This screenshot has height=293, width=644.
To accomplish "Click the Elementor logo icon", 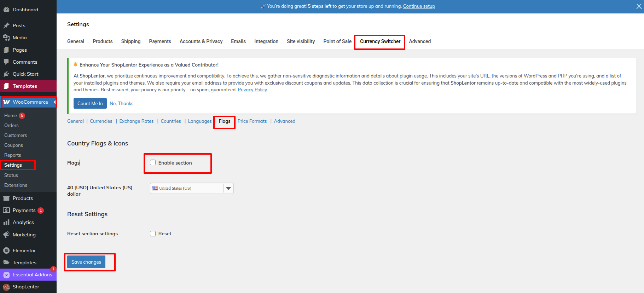I will [x=6, y=251].
